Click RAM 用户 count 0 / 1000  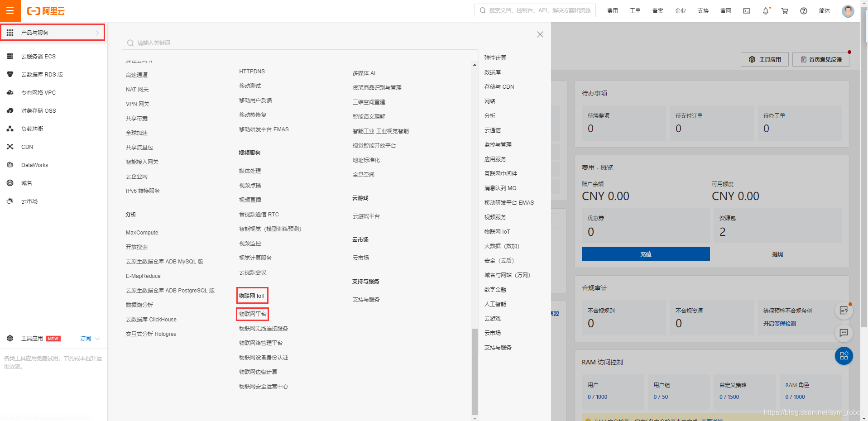click(x=597, y=397)
